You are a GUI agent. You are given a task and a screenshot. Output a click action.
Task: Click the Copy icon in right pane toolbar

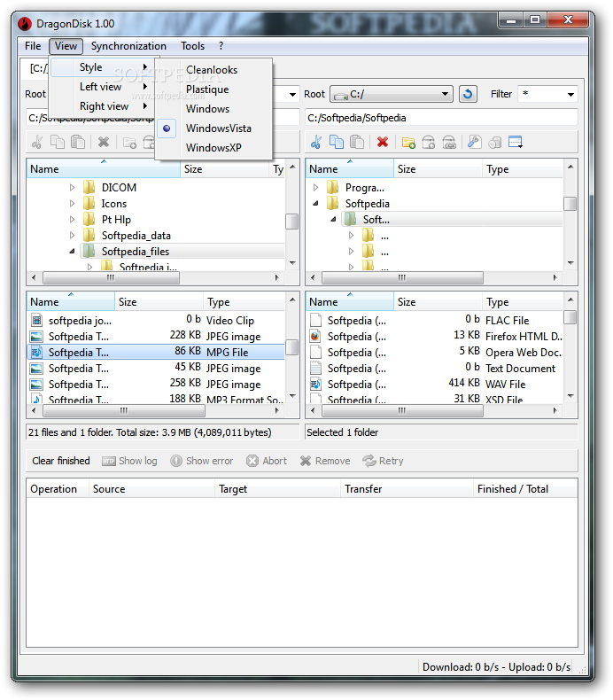tap(337, 142)
